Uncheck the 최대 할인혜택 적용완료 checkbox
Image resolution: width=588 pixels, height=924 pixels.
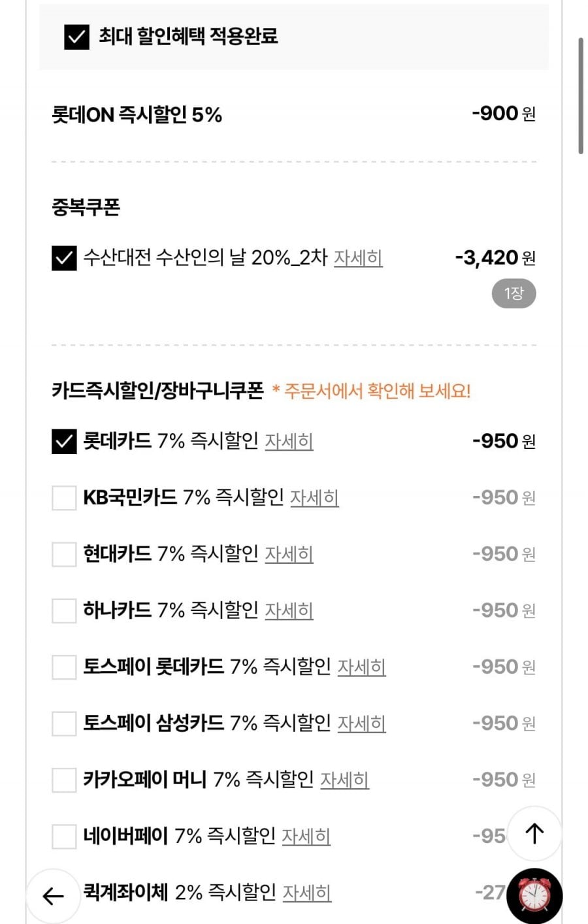[76, 37]
